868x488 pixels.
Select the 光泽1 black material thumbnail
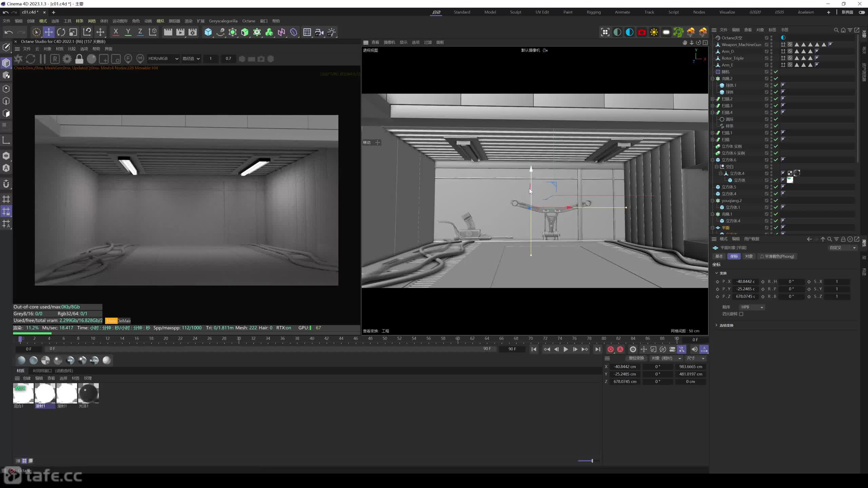pos(88,393)
